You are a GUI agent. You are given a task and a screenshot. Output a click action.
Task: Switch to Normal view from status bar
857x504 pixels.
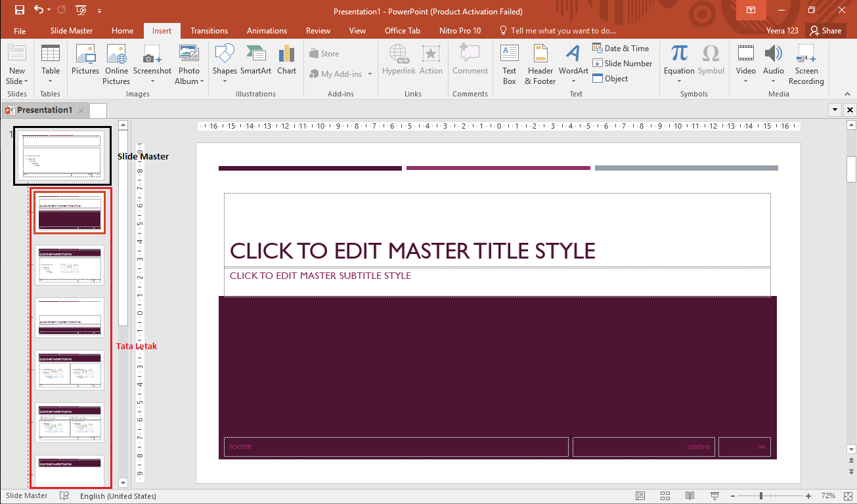[640, 495]
